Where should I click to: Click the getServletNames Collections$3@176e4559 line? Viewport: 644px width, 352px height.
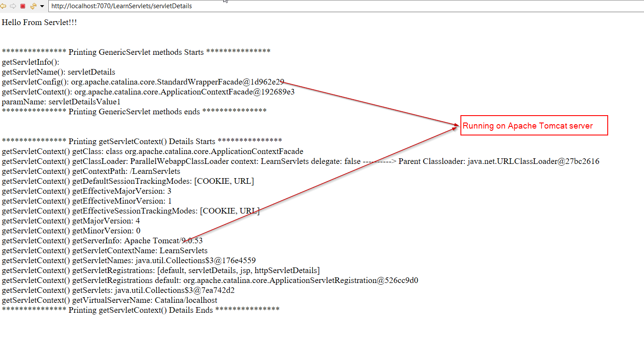[x=129, y=261]
